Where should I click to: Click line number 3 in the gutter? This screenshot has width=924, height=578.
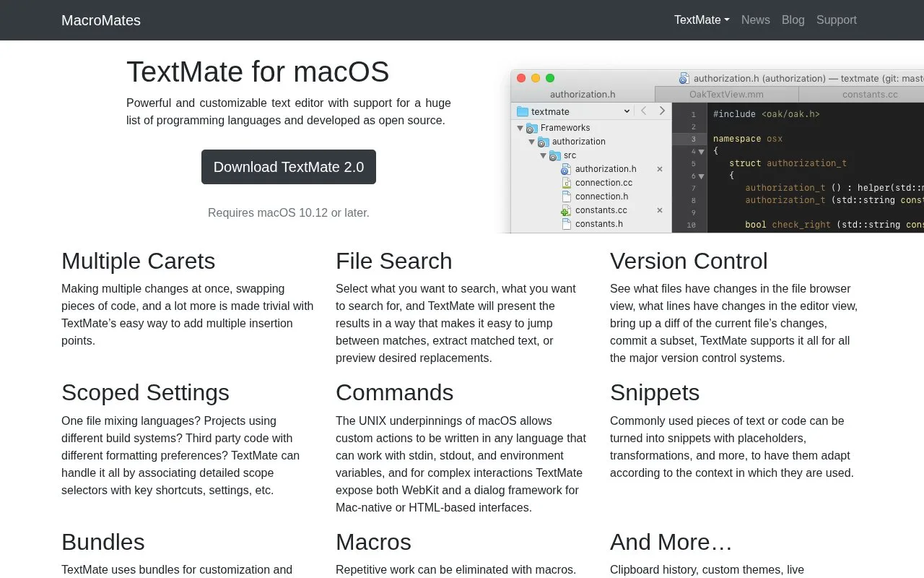tap(694, 139)
